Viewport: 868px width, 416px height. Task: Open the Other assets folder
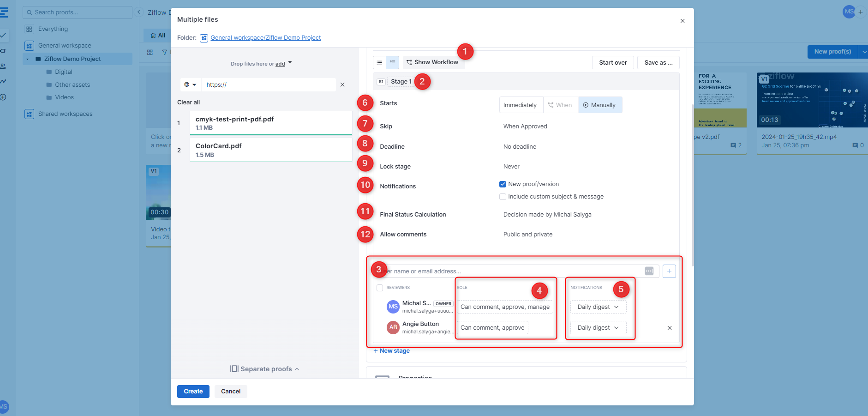pyautogui.click(x=72, y=85)
